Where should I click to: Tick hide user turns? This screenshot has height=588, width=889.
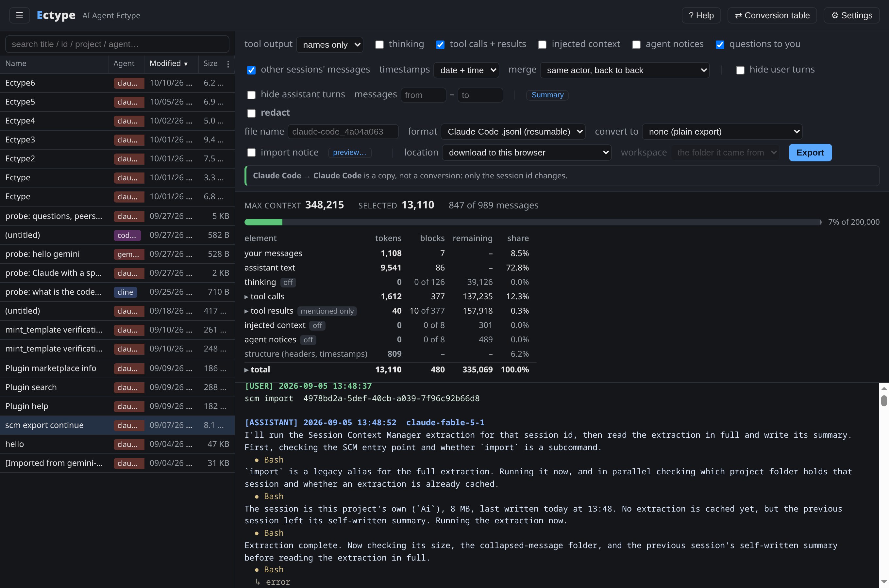point(740,70)
